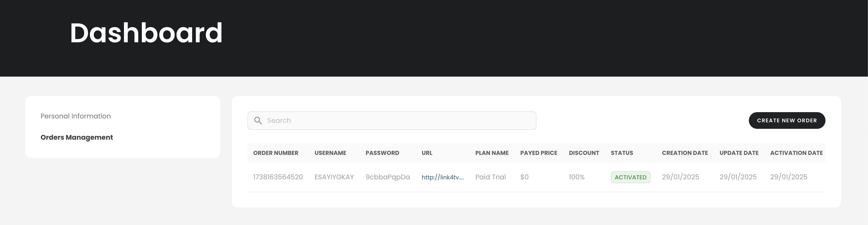Select order number 1738163564520
Image resolution: width=868 pixels, height=225 pixels.
coord(278,177)
